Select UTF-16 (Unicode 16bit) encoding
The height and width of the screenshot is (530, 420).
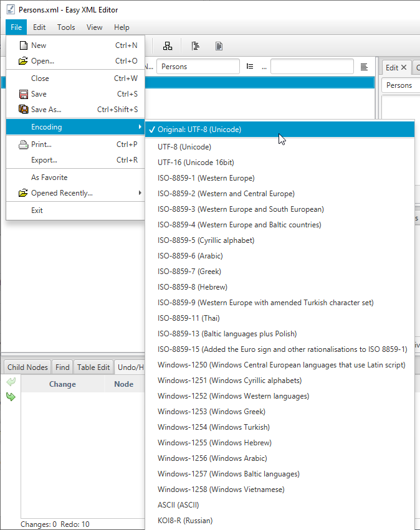click(x=280, y=163)
